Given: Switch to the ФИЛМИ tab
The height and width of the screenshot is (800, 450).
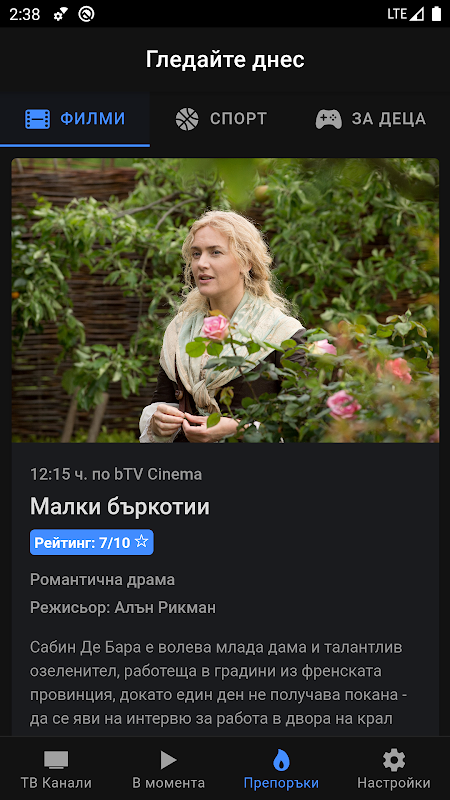Looking at the screenshot, I should click(75, 119).
